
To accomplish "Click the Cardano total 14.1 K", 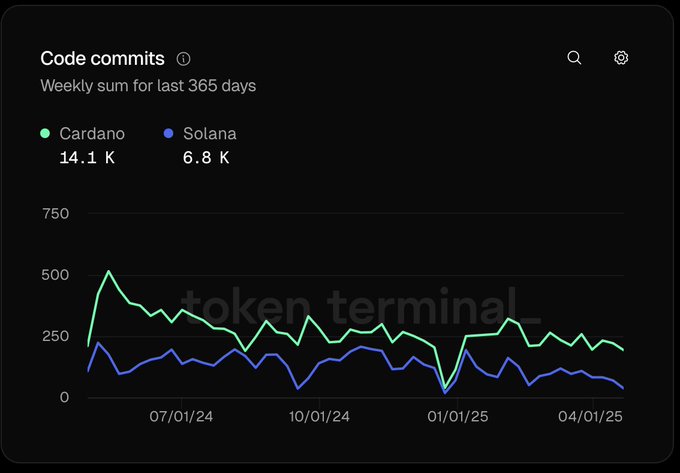I will pyautogui.click(x=87, y=158).
